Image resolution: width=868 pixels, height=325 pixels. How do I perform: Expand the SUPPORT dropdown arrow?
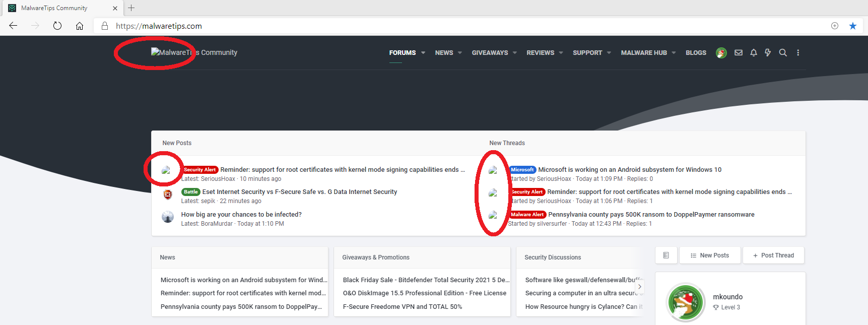(609, 52)
